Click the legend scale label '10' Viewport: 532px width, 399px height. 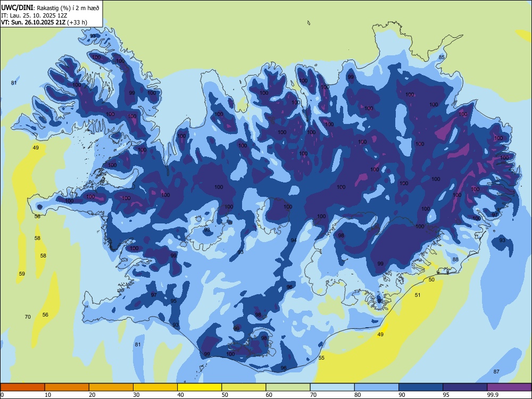coord(48,395)
